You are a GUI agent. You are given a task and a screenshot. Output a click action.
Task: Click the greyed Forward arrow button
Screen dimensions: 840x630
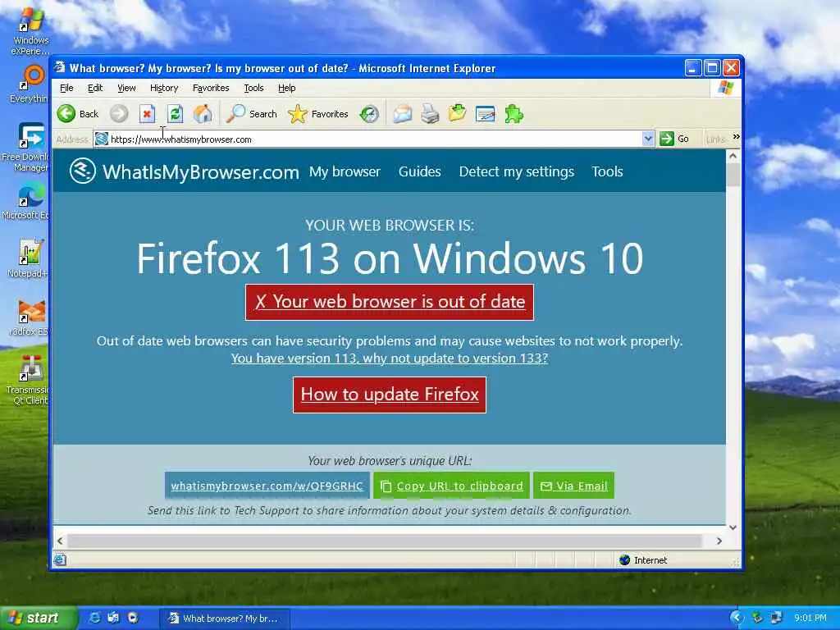coord(119,113)
